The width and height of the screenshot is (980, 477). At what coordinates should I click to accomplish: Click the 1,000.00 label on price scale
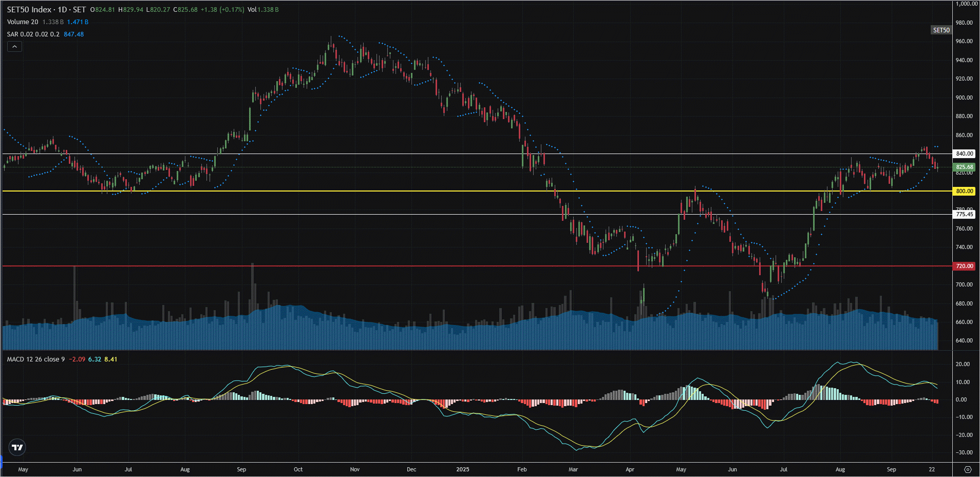[966, 4]
